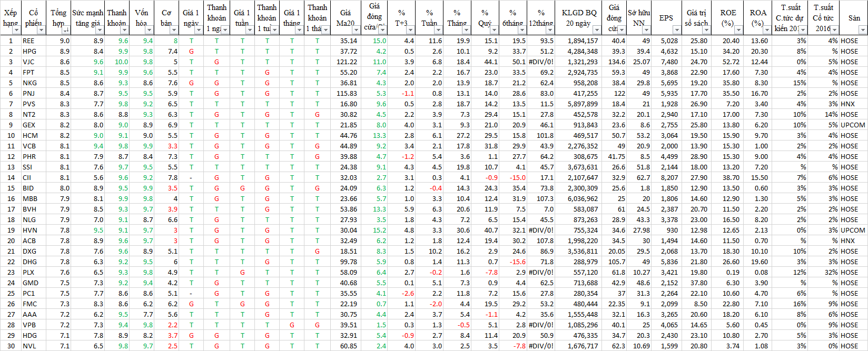
Task: Select KLGD value 6,036,962 in MBB row
Action: click(578, 198)
